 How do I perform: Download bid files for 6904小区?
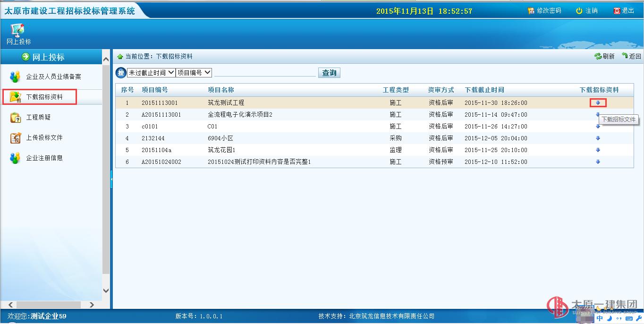click(x=598, y=138)
